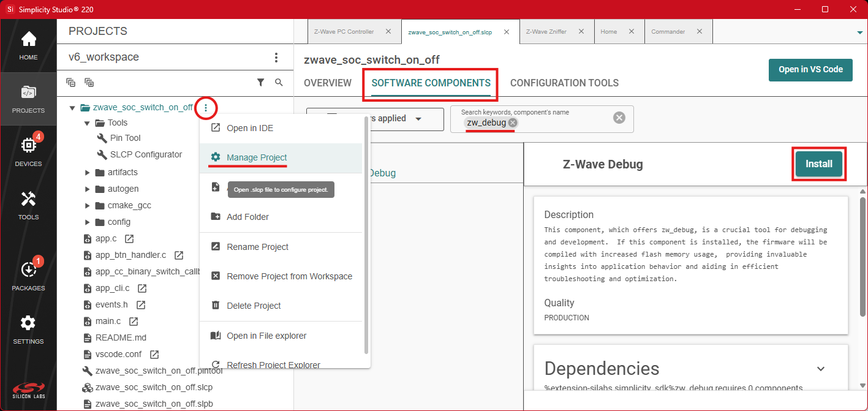Open the Tools panel from sidebar

pyautogui.click(x=28, y=202)
